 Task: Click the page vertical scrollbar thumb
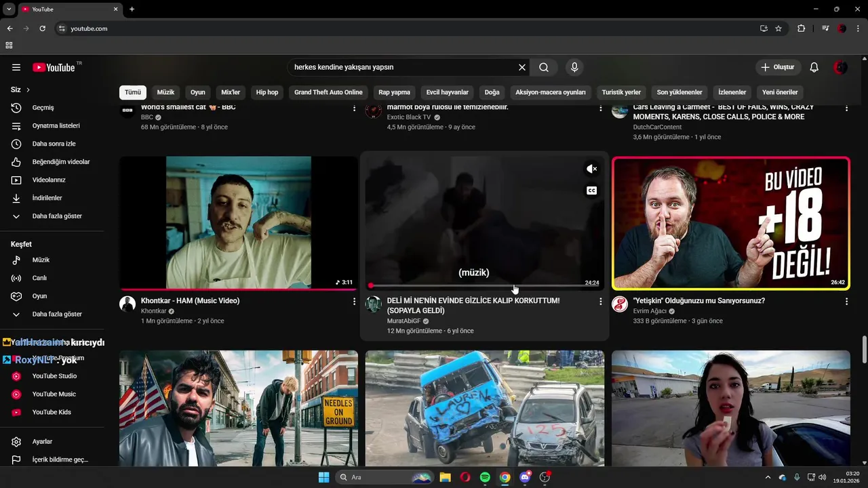click(x=864, y=350)
